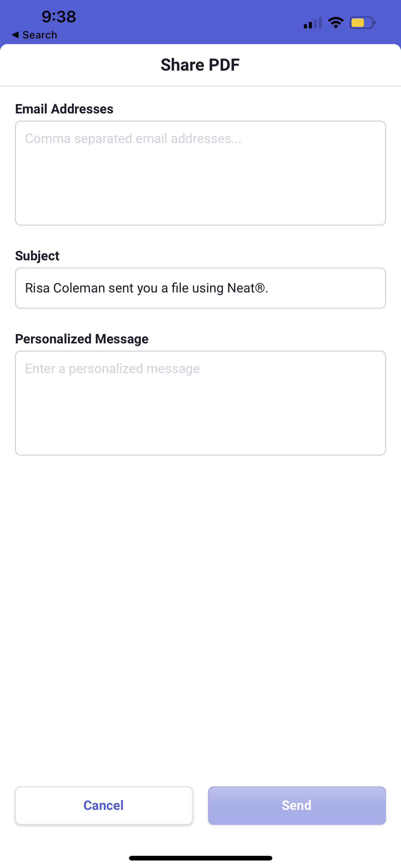Tap the Email Addresses label
401x868 pixels.
point(64,108)
